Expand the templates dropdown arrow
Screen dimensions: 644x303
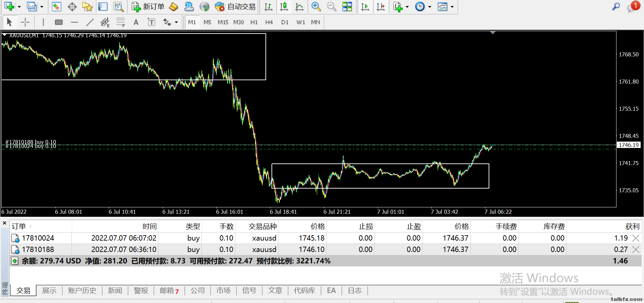point(452,7)
